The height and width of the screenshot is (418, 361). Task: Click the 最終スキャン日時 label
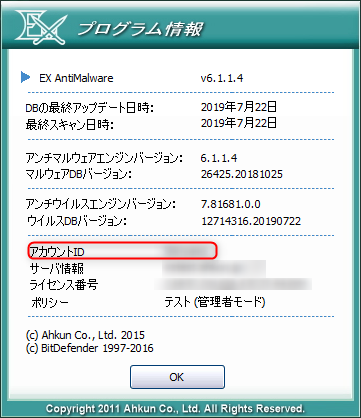coord(70,124)
